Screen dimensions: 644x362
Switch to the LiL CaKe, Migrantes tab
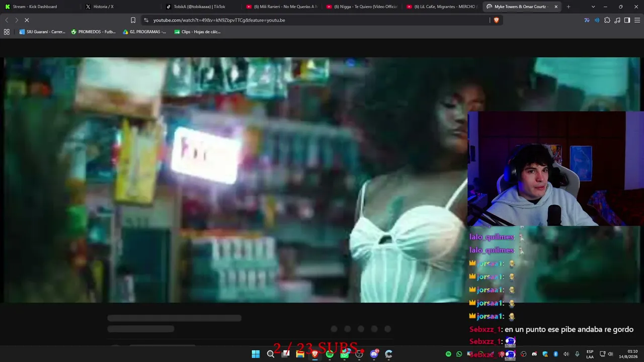coord(442,7)
